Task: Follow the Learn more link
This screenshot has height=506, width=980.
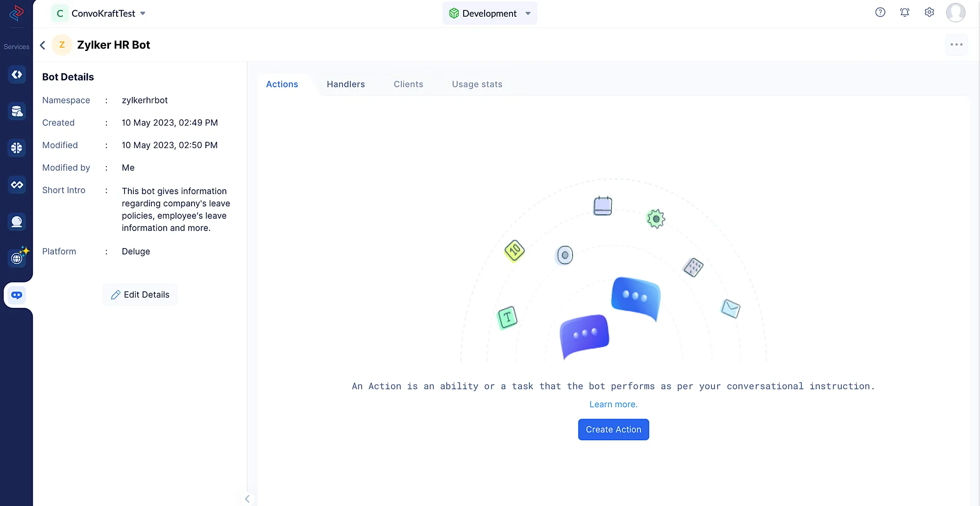Action: coord(613,405)
